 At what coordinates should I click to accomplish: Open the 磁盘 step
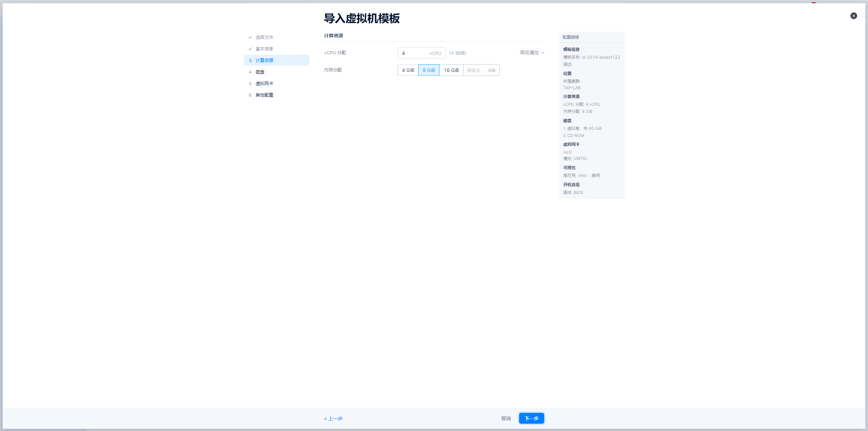(276, 72)
